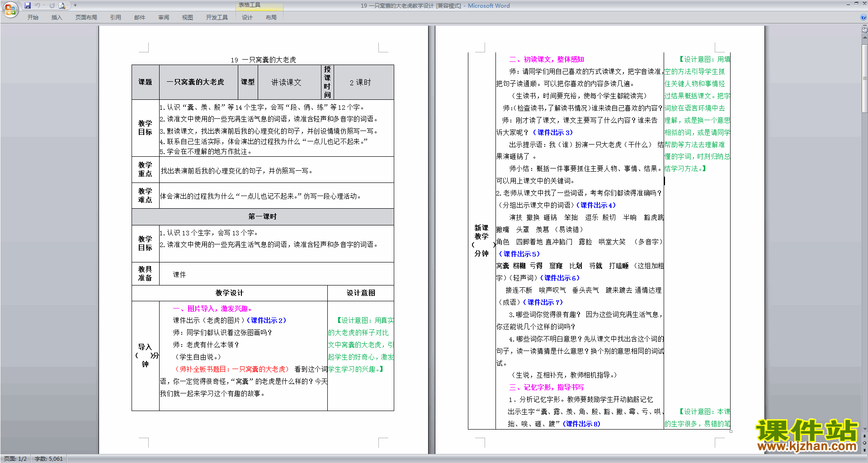Viewport: 868px width, 463px height.
Task: Click the blue text （课件出示 3）
Action: point(552,132)
